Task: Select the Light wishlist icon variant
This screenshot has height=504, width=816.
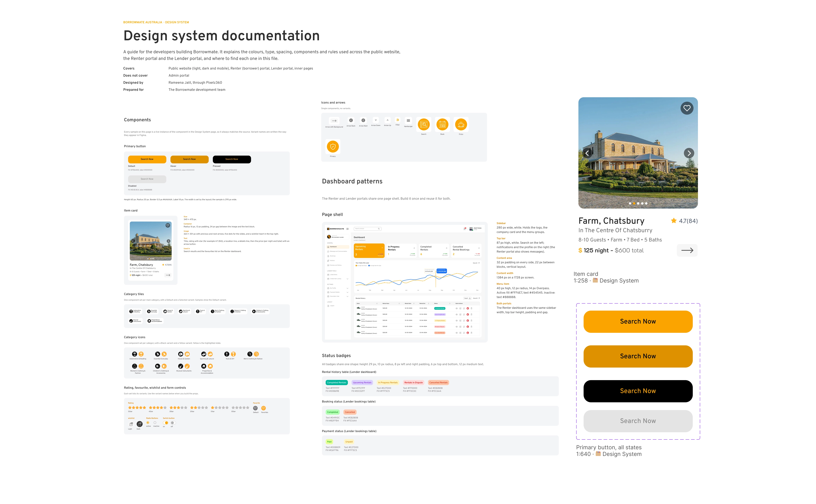Action: [131, 424]
